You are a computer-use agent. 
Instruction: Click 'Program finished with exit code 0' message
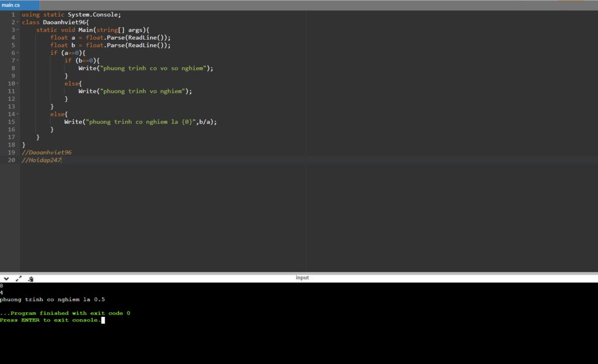click(65, 313)
